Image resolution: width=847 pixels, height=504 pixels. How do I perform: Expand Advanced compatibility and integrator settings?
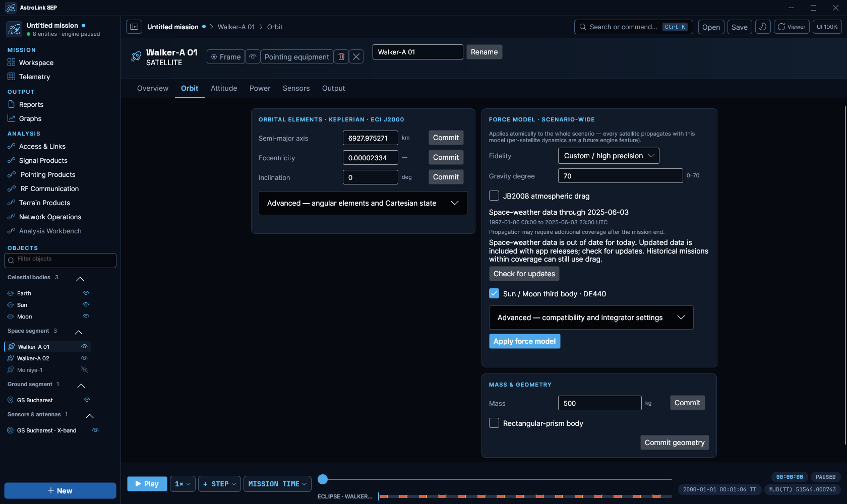(591, 318)
